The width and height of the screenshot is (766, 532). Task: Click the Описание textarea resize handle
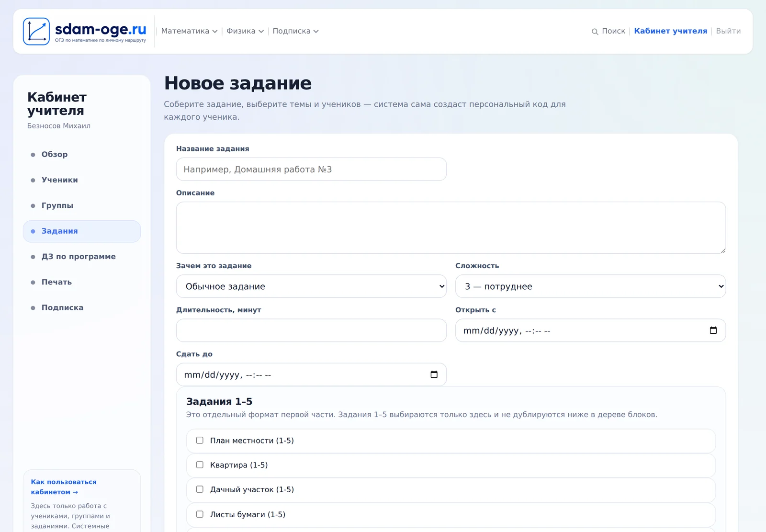coord(722,250)
